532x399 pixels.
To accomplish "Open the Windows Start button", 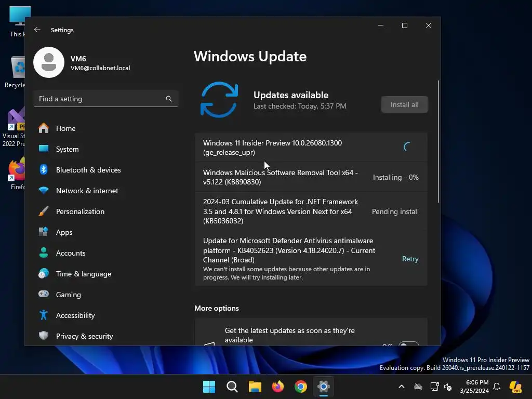I will [x=209, y=387].
